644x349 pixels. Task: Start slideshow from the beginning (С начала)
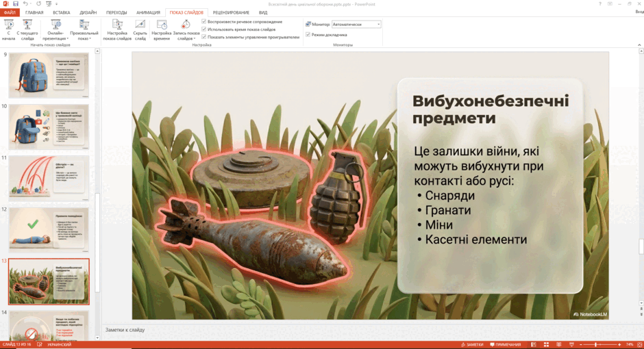click(9, 30)
